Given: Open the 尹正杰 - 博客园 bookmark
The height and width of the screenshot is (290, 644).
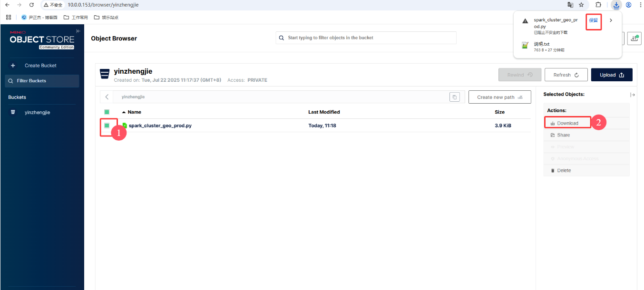Looking at the screenshot, I should [x=39, y=17].
